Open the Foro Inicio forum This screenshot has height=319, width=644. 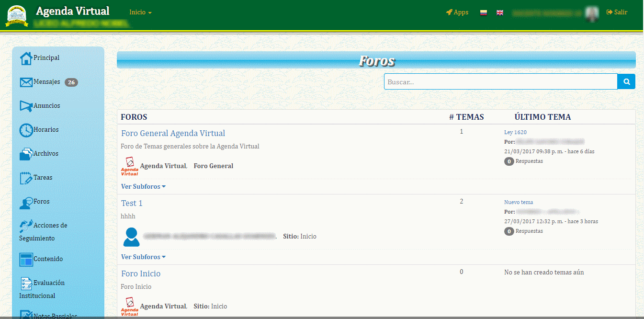[x=141, y=274]
